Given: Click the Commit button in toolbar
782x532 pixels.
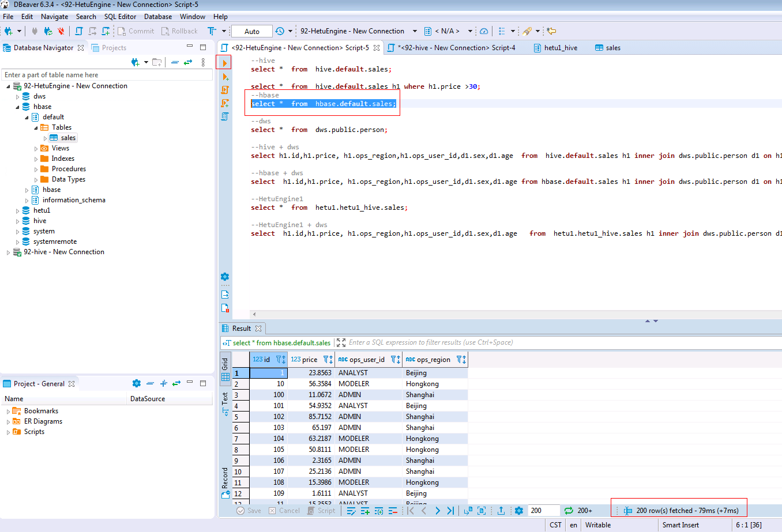Looking at the screenshot, I should [x=136, y=31].
